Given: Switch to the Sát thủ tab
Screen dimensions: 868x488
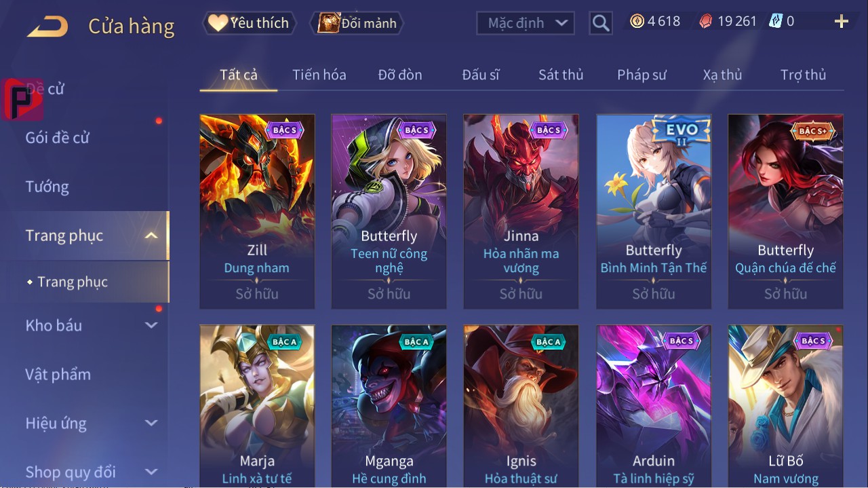Looking at the screenshot, I should click(561, 75).
